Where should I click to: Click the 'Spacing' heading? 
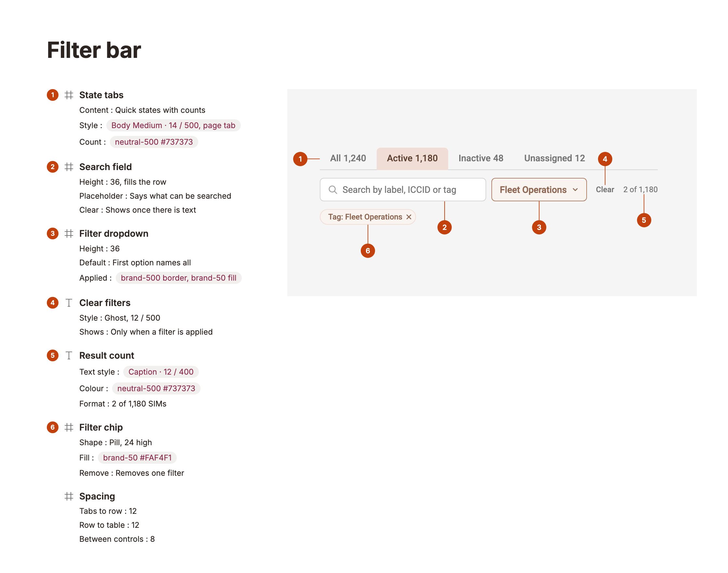[97, 496]
